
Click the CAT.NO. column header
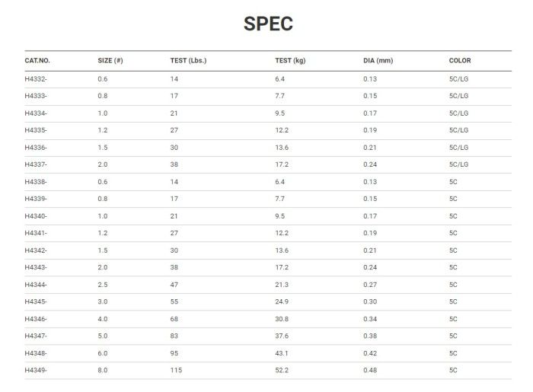[x=37, y=60]
